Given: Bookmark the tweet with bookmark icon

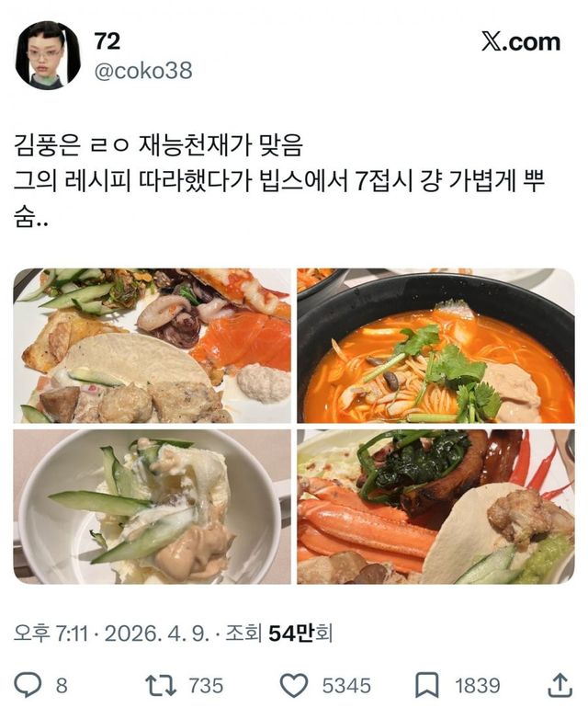Looking at the screenshot, I should (x=426, y=686).
